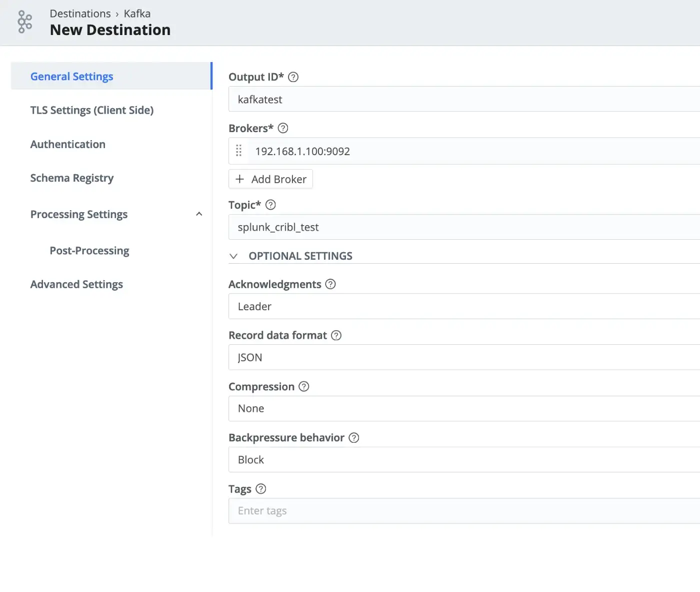
Task: Open help icon next to Output ID
Action: click(x=293, y=77)
